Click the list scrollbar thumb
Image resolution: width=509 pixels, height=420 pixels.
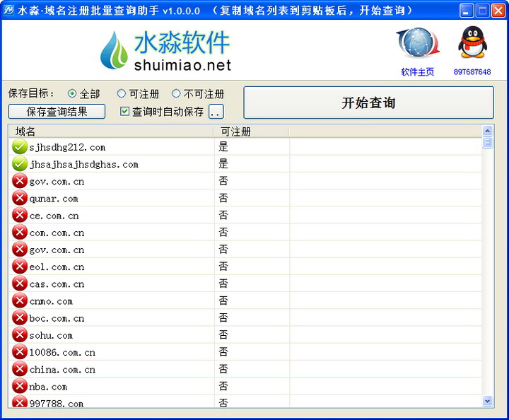click(487, 143)
